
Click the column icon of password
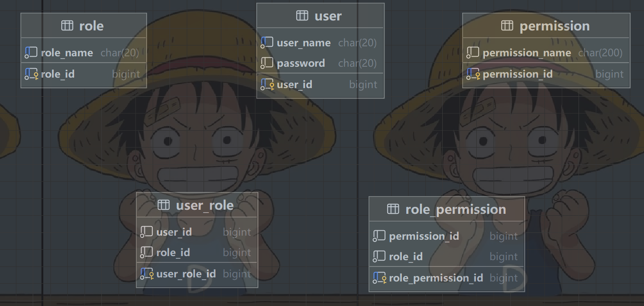point(267,63)
